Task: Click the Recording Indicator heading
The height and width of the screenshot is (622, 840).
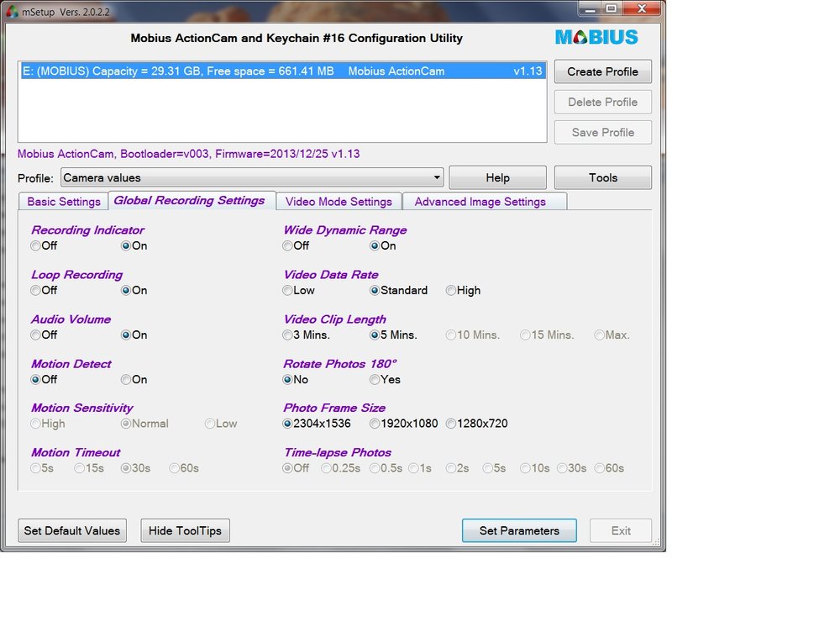Action: point(87,230)
